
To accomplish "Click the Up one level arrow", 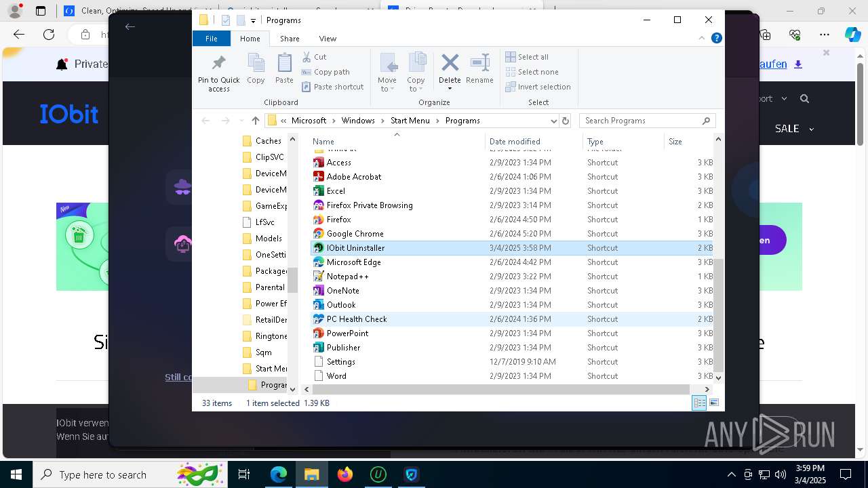I will (x=255, y=121).
